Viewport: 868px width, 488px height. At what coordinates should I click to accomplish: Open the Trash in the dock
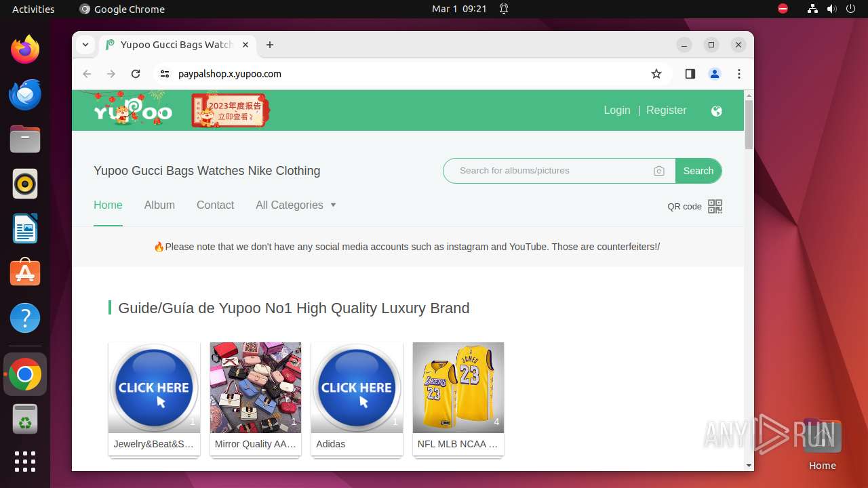click(25, 419)
